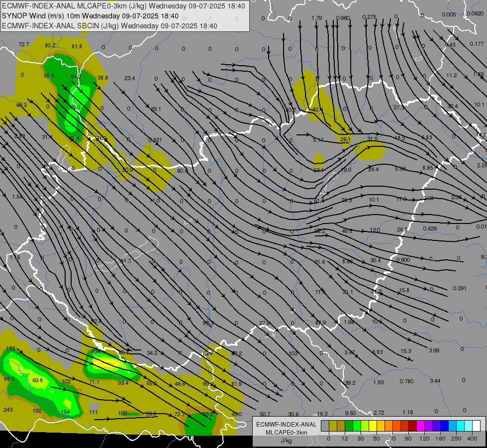Click the map value 1.79
Screen dimensions: 487x448
[x=317, y=18]
